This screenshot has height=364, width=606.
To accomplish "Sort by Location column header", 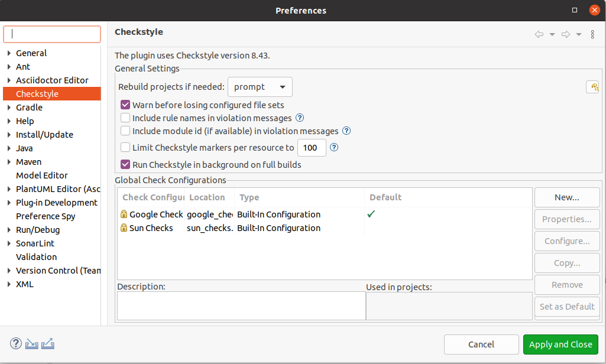I will click(x=209, y=197).
